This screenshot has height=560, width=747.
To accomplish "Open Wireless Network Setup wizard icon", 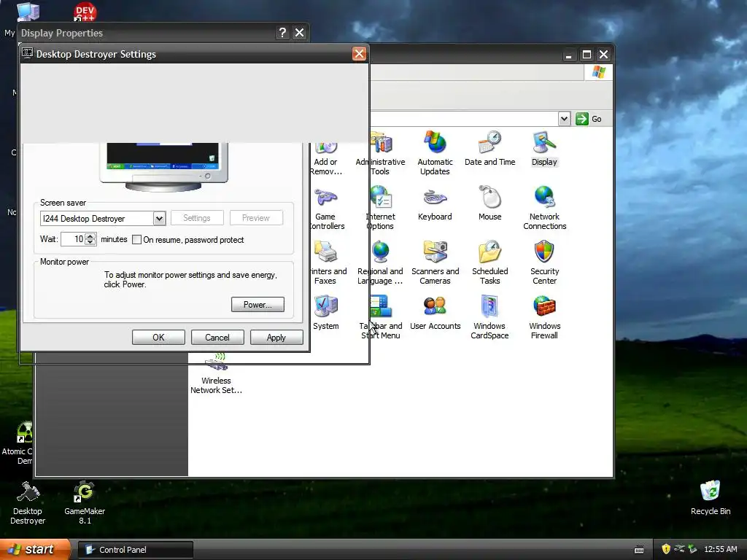I will point(216,375).
